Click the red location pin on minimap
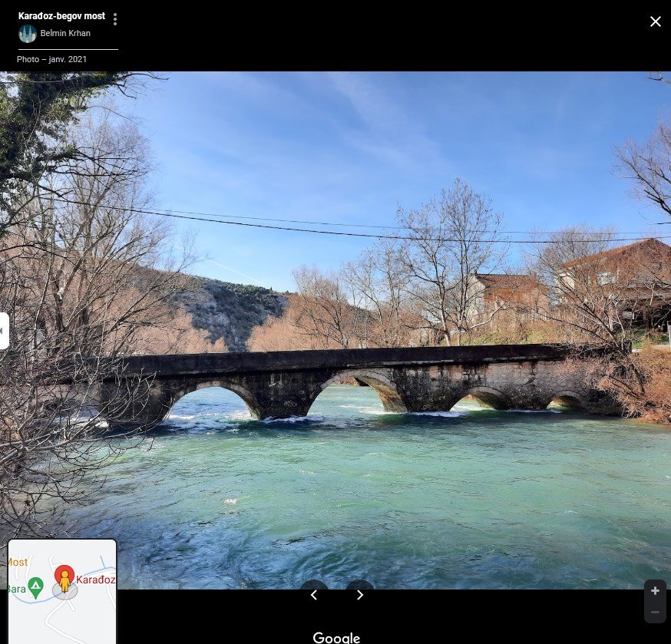This screenshot has height=644, width=671. point(64,573)
